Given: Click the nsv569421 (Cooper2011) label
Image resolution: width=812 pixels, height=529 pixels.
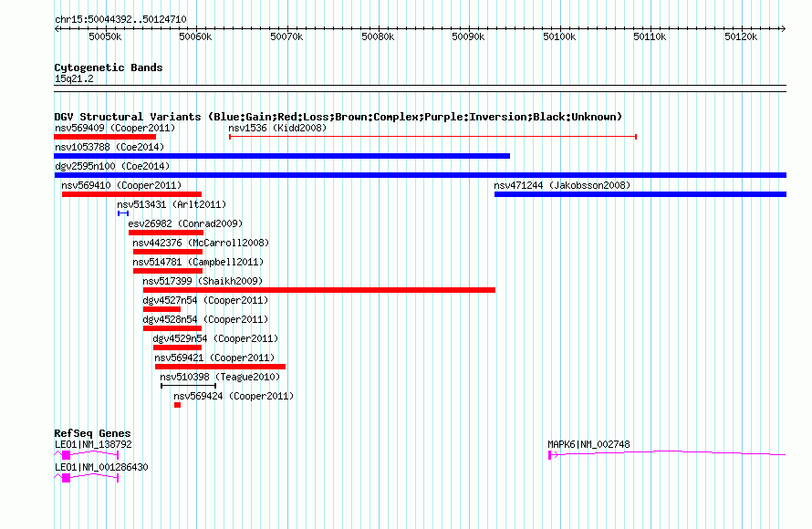Looking at the screenshot, I should (214, 358).
